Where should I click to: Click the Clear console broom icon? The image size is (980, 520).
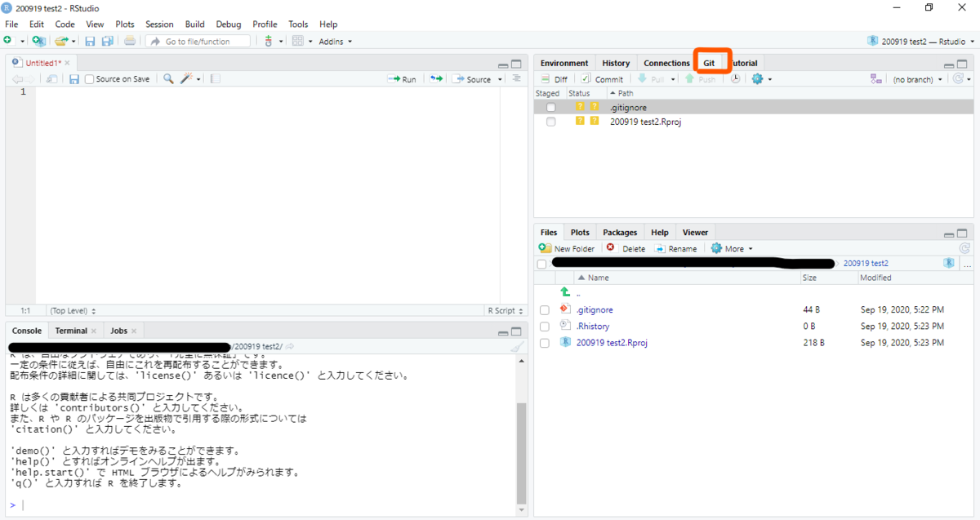point(516,347)
